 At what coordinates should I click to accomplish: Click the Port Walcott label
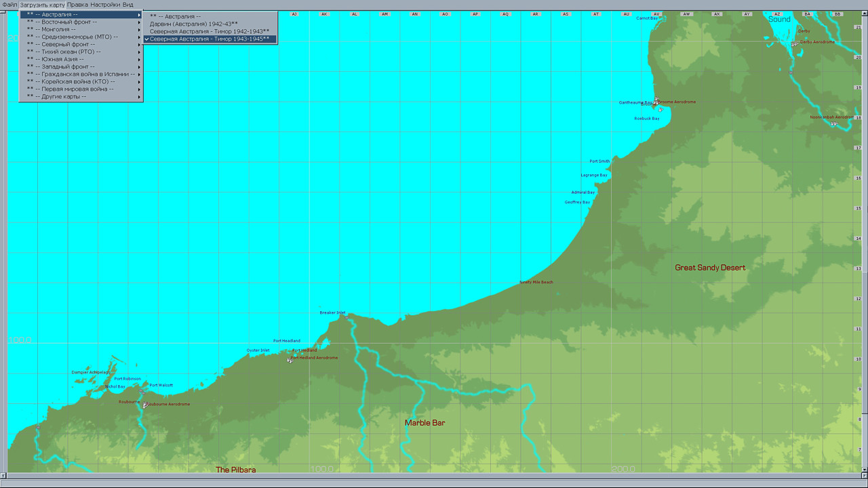click(x=161, y=385)
